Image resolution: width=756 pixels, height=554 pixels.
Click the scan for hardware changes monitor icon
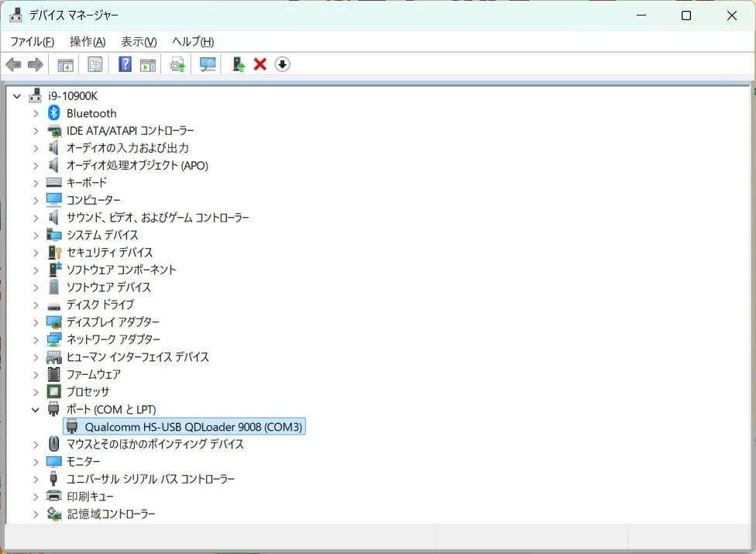point(208,64)
